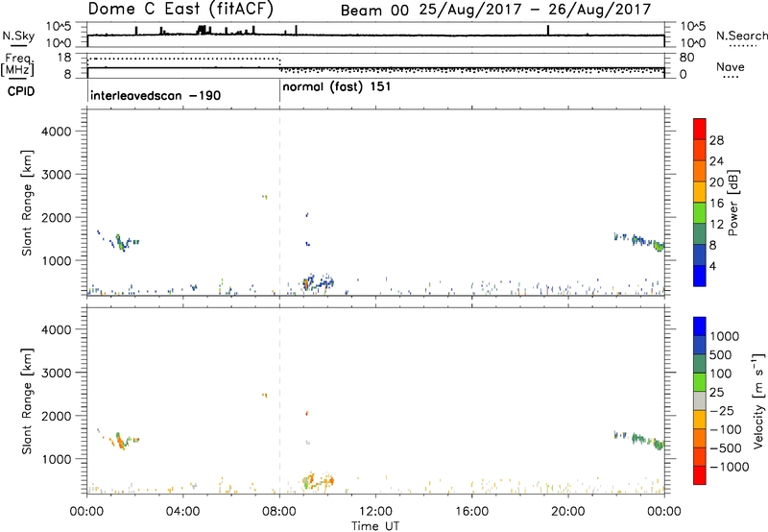Click the velocity panel 'Slant Range [km]' label

tap(27, 401)
